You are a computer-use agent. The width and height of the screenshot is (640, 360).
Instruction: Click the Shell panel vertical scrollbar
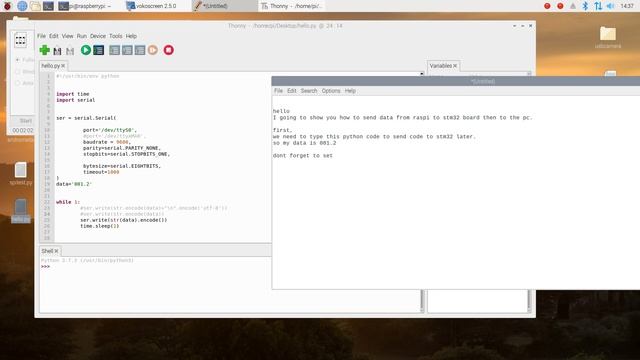pyautogui.click(x=422, y=301)
